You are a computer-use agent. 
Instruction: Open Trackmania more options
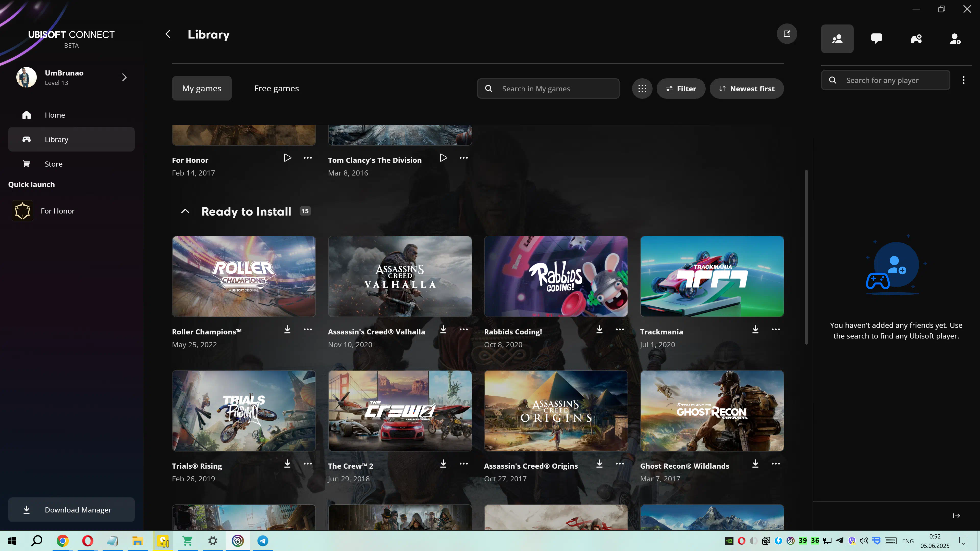coord(776,329)
